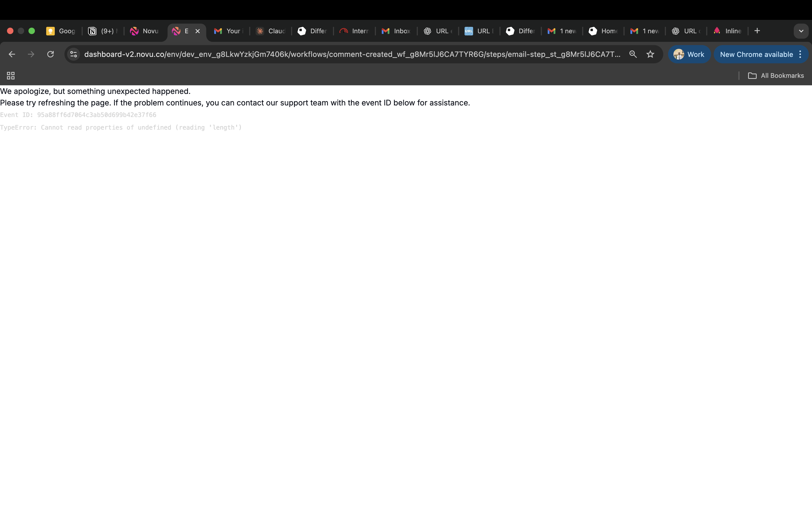
Task: Close the active Novu error tab
Action: (x=198, y=31)
